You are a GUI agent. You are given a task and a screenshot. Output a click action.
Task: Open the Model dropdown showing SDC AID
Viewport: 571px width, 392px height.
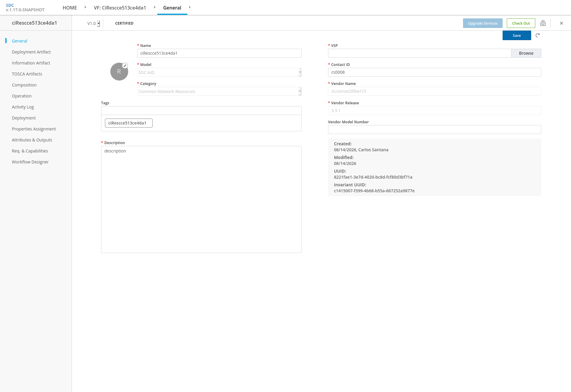pos(219,72)
